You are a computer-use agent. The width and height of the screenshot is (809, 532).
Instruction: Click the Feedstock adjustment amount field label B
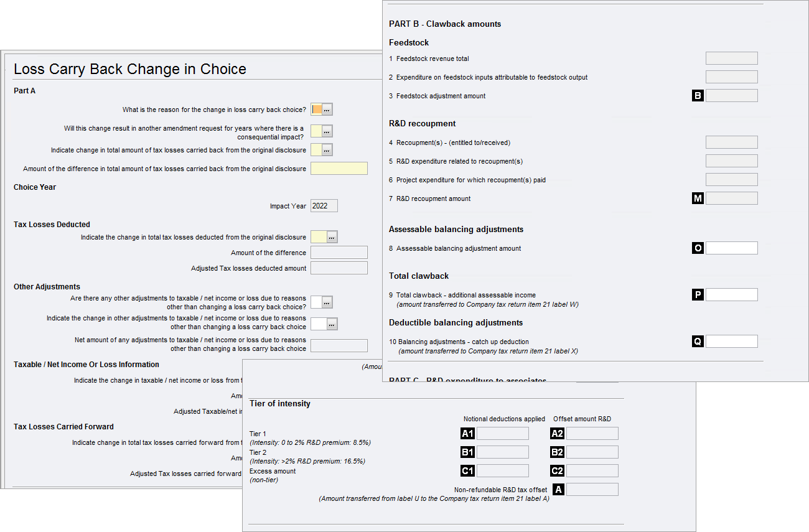coord(732,96)
